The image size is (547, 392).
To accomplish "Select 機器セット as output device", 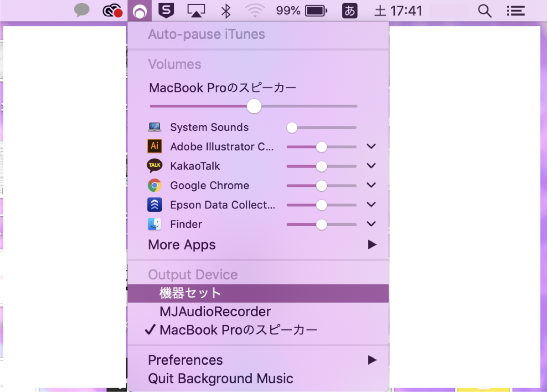I will [258, 293].
